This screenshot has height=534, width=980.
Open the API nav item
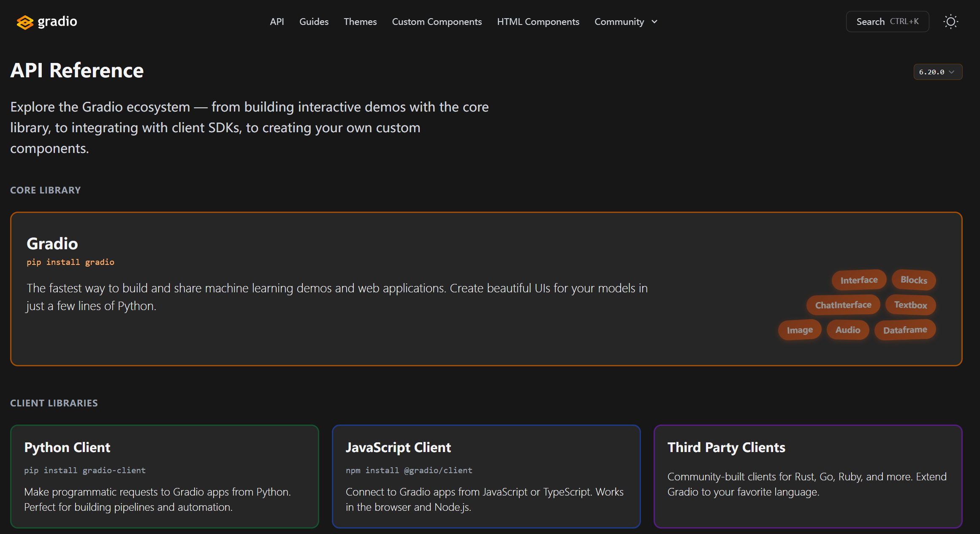[x=277, y=22]
